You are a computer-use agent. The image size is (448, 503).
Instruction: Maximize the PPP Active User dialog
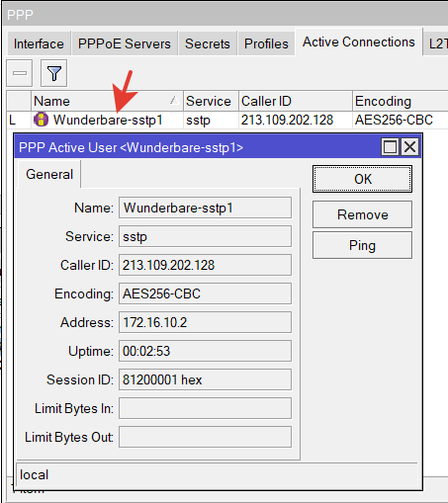(390, 147)
